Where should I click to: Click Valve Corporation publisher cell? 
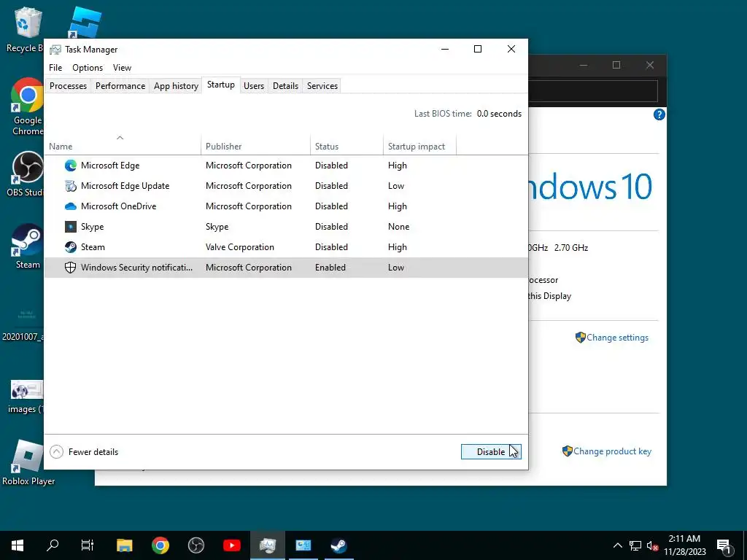point(240,247)
